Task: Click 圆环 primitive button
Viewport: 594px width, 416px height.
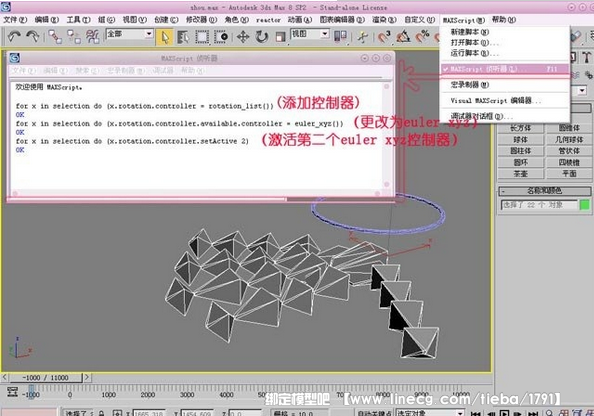Action: tap(521, 163)
